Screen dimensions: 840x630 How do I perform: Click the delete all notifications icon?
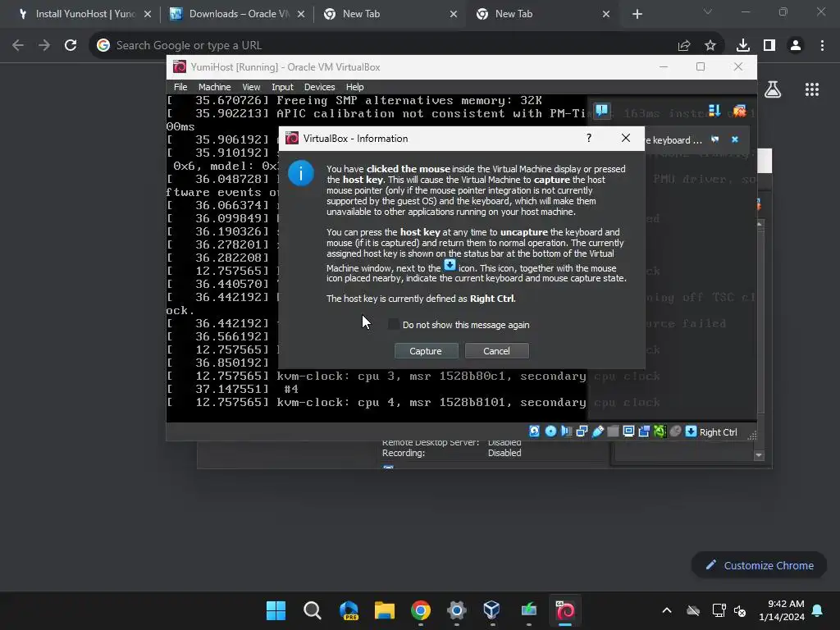coord(739,111)
